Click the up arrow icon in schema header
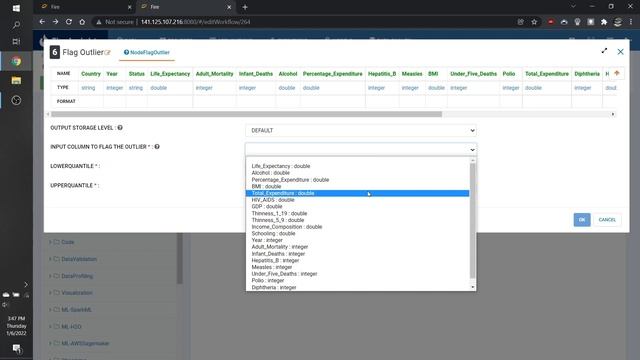This screenshot has height=360, width=640. coord(617,73)
